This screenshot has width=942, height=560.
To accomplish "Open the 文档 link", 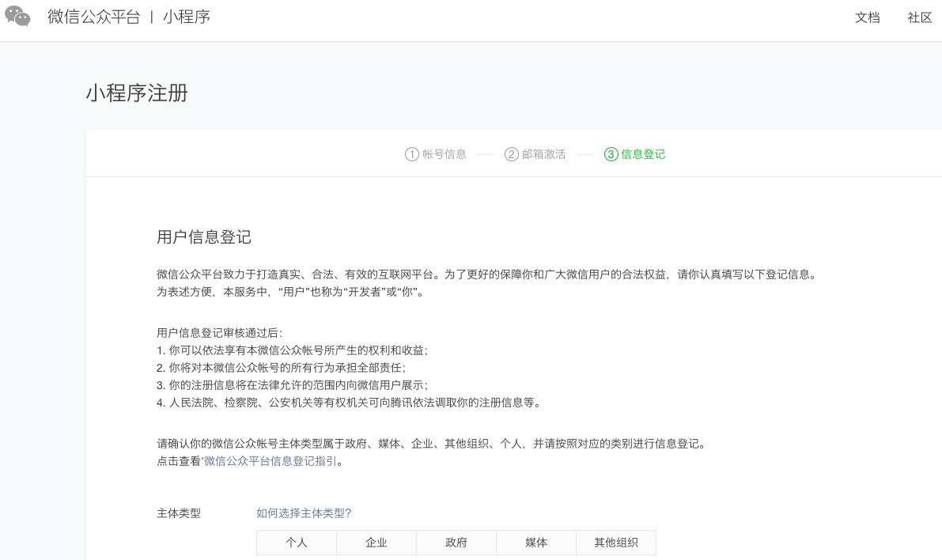I will coord(867,17).
